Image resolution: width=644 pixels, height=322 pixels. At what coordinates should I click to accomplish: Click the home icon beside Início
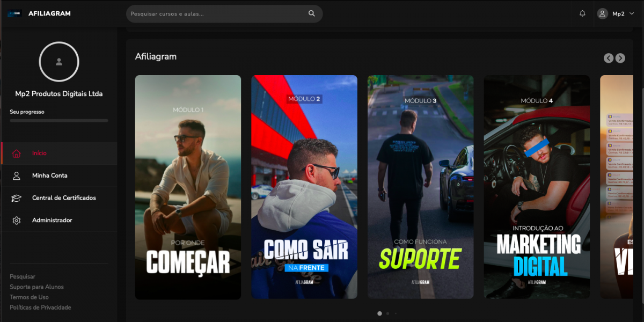[x=17, y=153]
